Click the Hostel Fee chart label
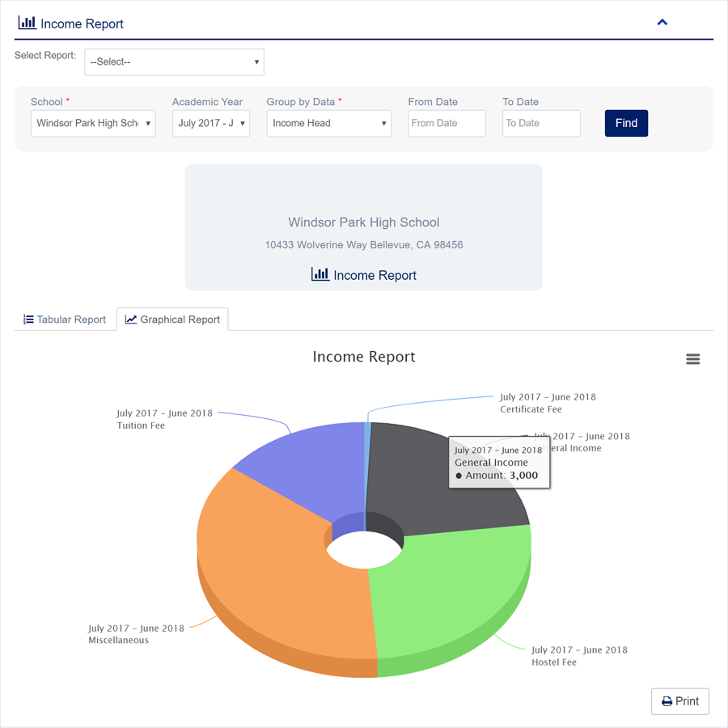 click(579, 656)
